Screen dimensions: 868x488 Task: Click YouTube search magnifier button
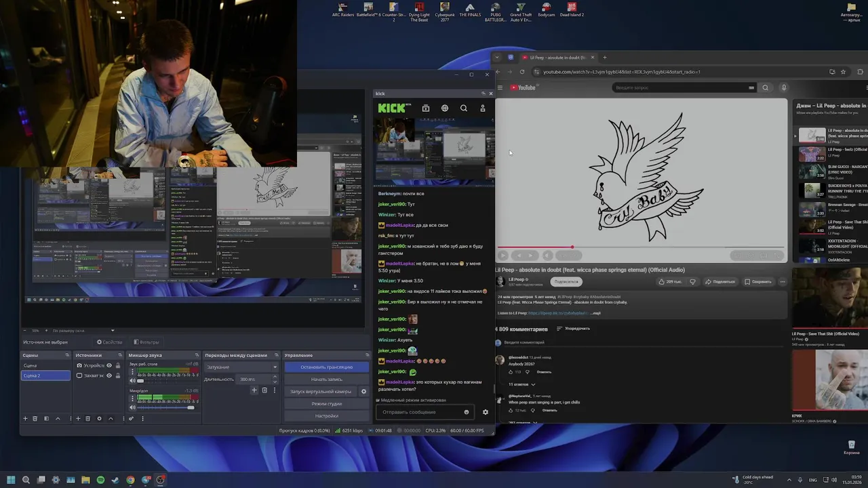point(766,87)
